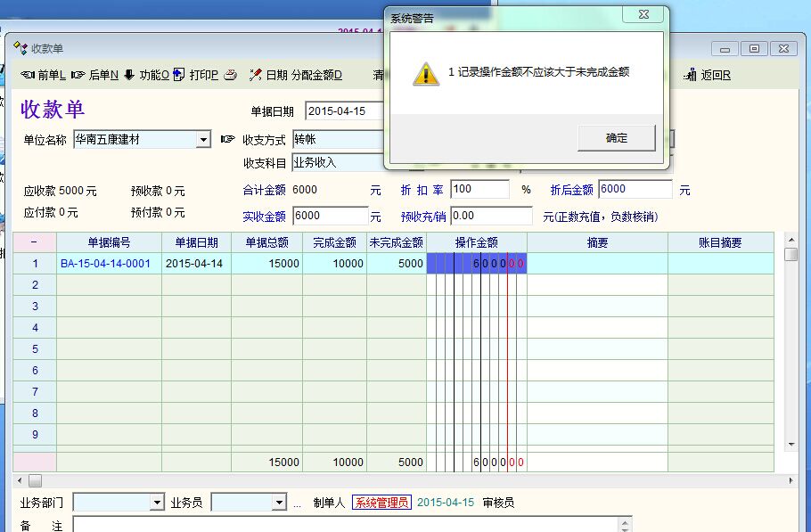Click the horizontal scrollbar thumb under grid
Image resolution: width=811 pixels, height=532 pixels.
tap(36, 480)
